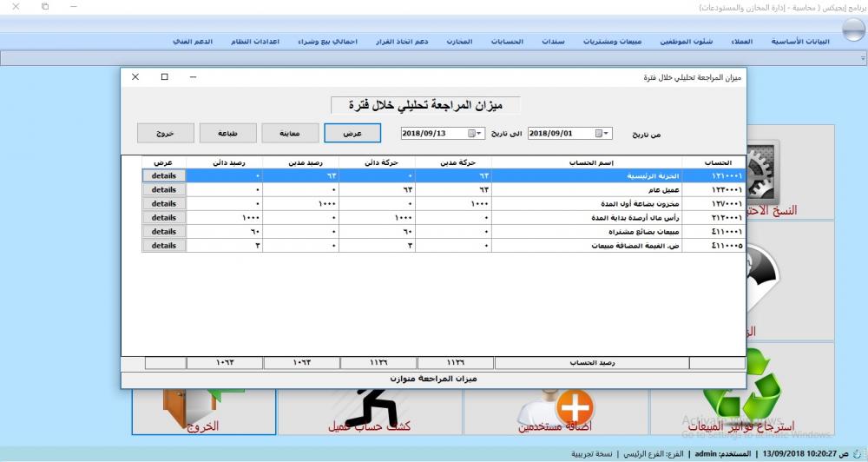Click رصيد دائن value ٦٠ in مبيعات row
The height and width of the screenshot is (462, 868).
pos(225,232)
